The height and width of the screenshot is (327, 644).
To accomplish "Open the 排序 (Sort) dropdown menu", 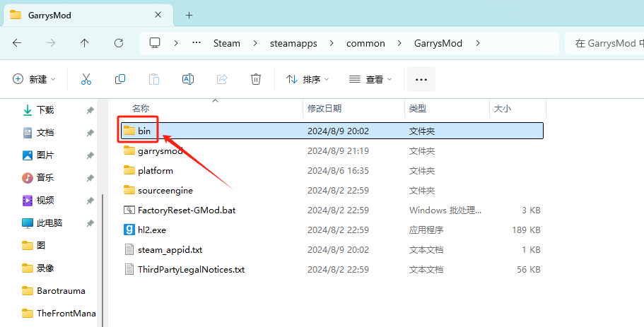I will (x=310, y=79).
